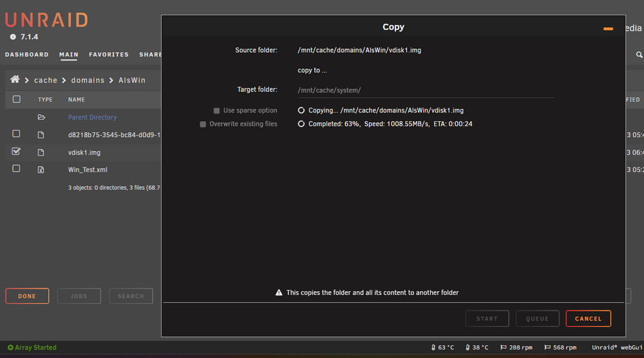Viewport: 644px width, 358px height.
Task: Click the Array Started status icon
Action: pos(10,347)
